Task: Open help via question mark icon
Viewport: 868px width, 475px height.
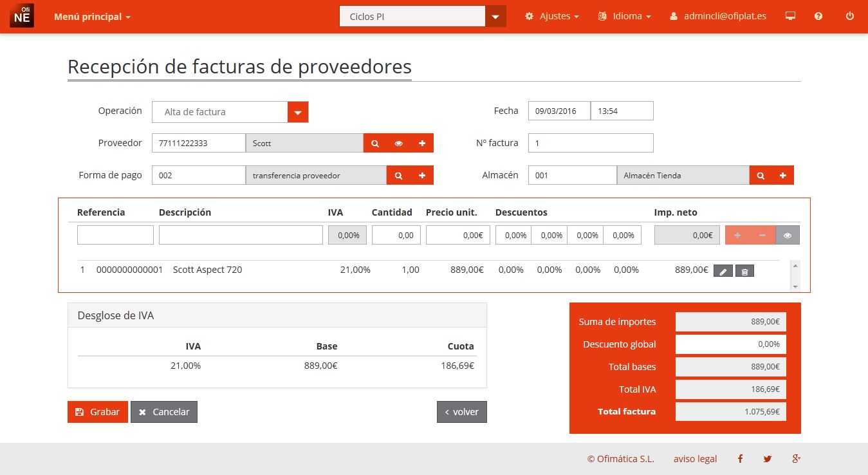Action: [x=818, y=16]
